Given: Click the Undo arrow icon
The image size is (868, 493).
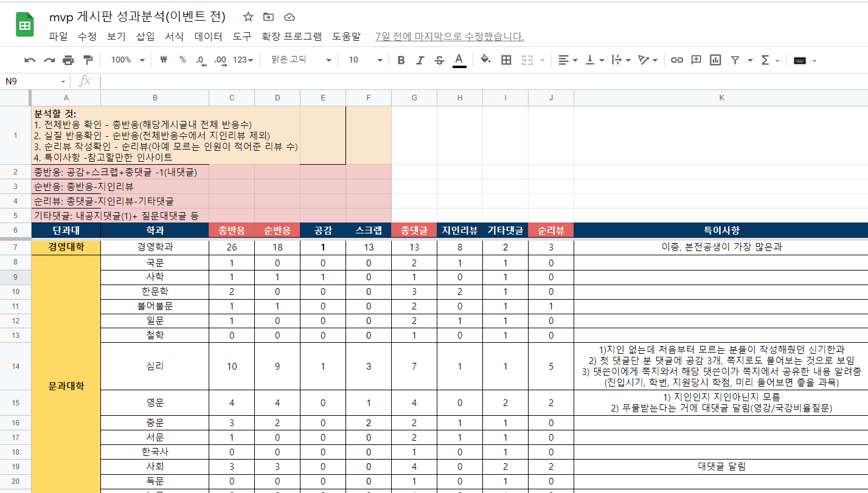Looking at the screenshot, I should pyautogui.click(x=30, y=60).
